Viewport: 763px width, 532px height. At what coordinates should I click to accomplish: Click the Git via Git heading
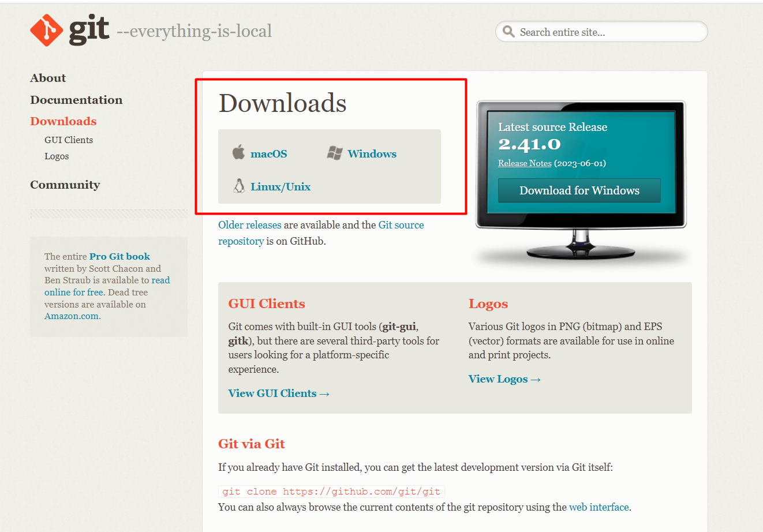click(x=252, y=444)
